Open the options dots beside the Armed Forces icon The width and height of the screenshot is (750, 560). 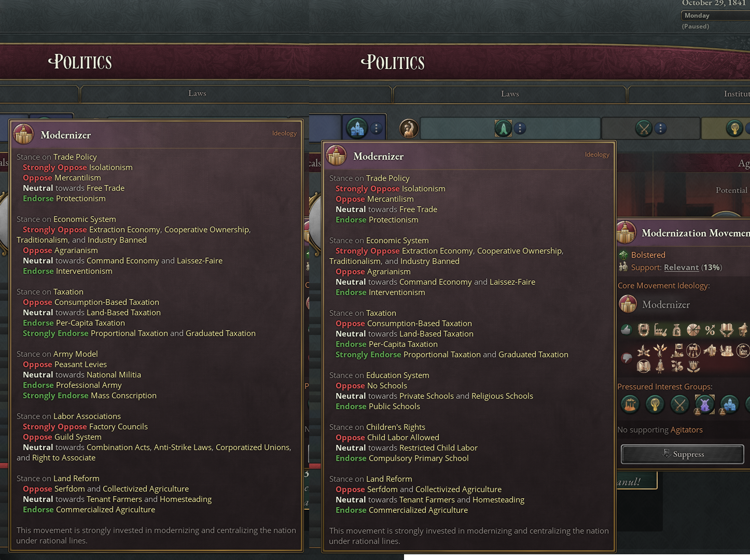660,128
